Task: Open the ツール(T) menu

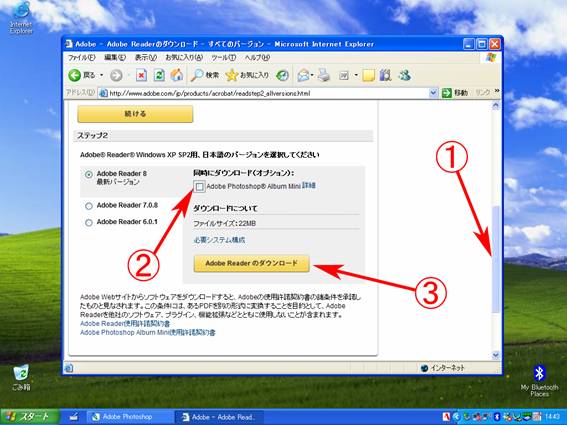Action: coord(223,58)
